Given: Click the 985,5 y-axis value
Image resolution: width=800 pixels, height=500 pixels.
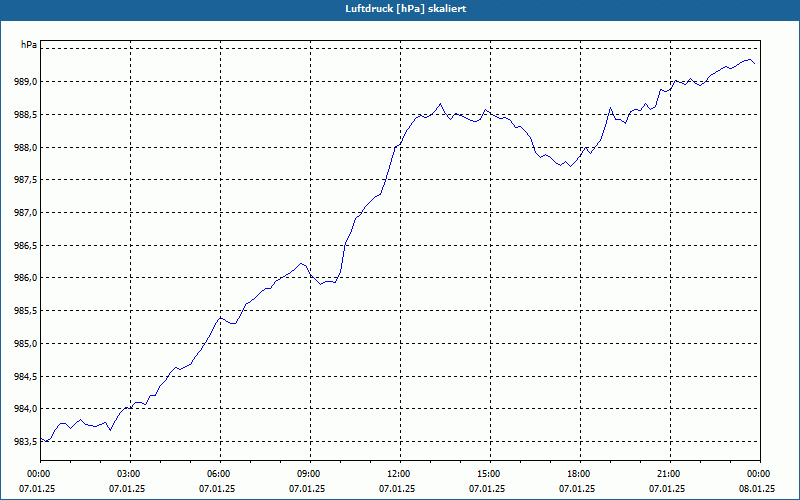Looking at the screenshot, I should pos(28,311).
